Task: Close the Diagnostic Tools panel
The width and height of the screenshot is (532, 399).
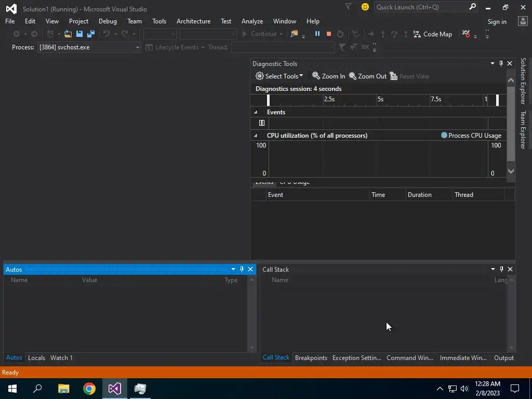Action: tap(510, 63)
